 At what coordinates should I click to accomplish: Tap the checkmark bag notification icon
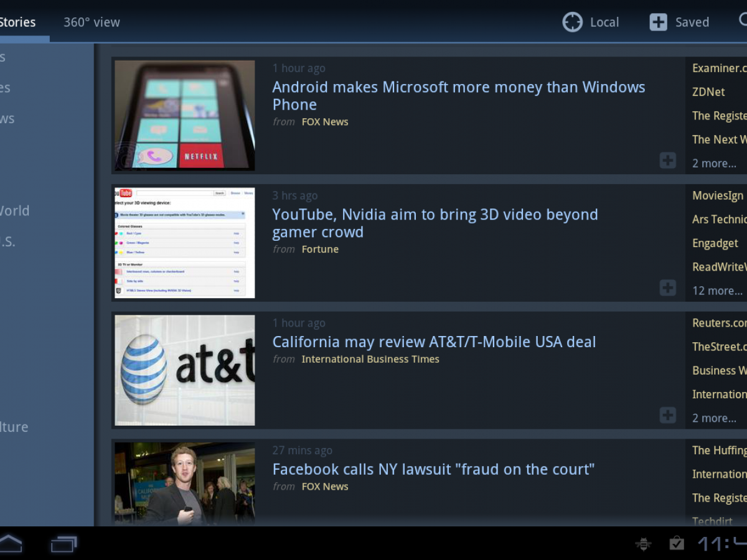click(x=677, y=544)
